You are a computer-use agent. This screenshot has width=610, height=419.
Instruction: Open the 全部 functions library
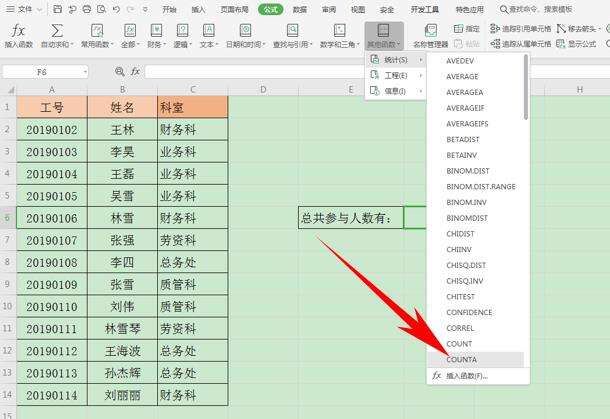pos(130,30)
